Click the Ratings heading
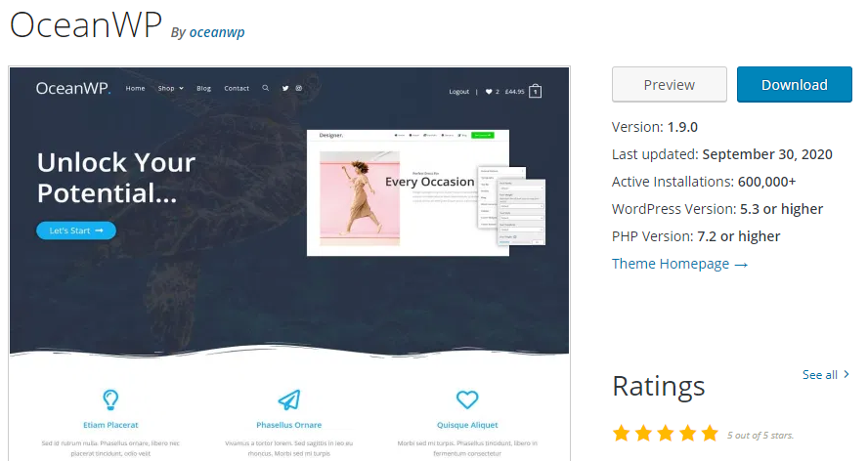Image resolution: width=868 pixels, height=461 pixels. tap(659, 387)
